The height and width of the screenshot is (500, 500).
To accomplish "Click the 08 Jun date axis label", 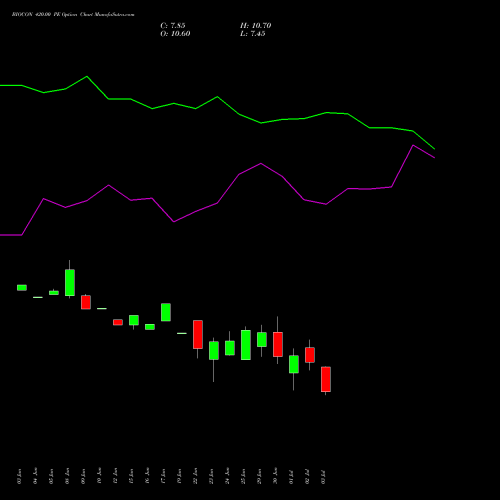I will [x=68, y=476].
